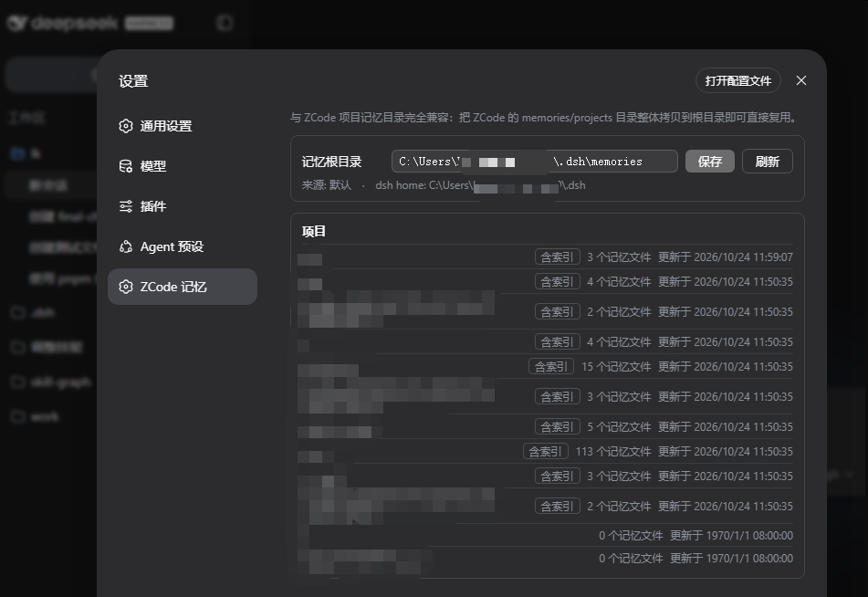Click the 15 个记忆文件 entry
The width and height of the screenshot is (868, 597).
(616, 367)
